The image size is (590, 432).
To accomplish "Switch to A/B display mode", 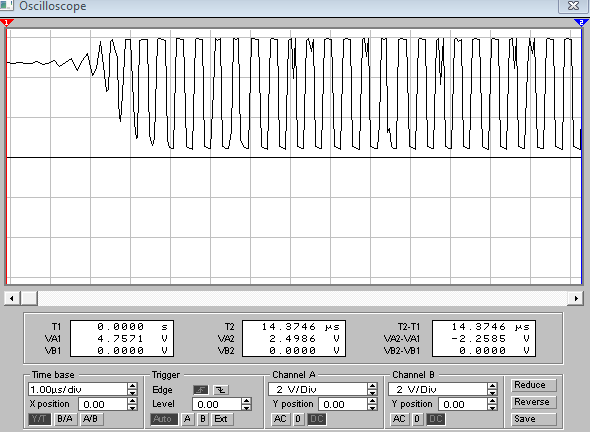I will (x=91, y=419).
